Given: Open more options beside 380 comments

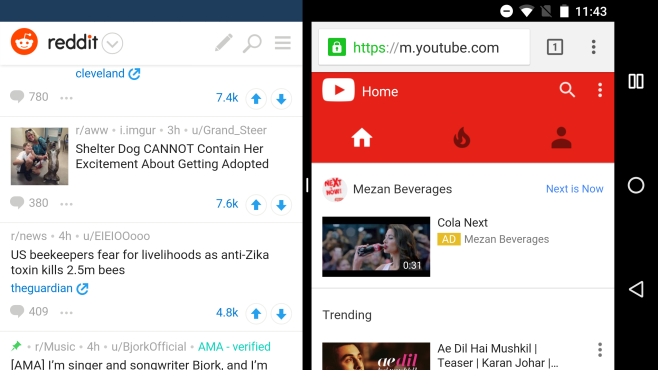Looking at the screenshot, I should pyautogui.click(x=66, y=204).
